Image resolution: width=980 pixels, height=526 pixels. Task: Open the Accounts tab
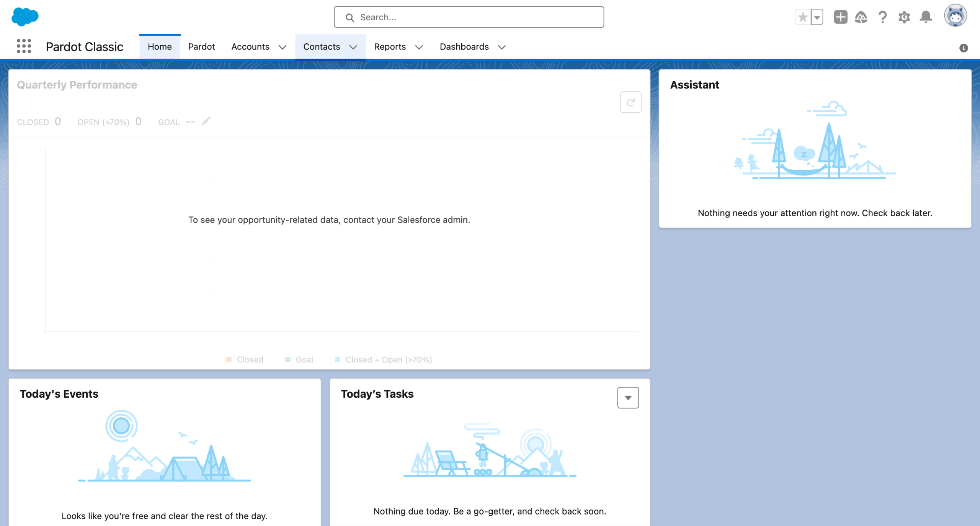250,47
